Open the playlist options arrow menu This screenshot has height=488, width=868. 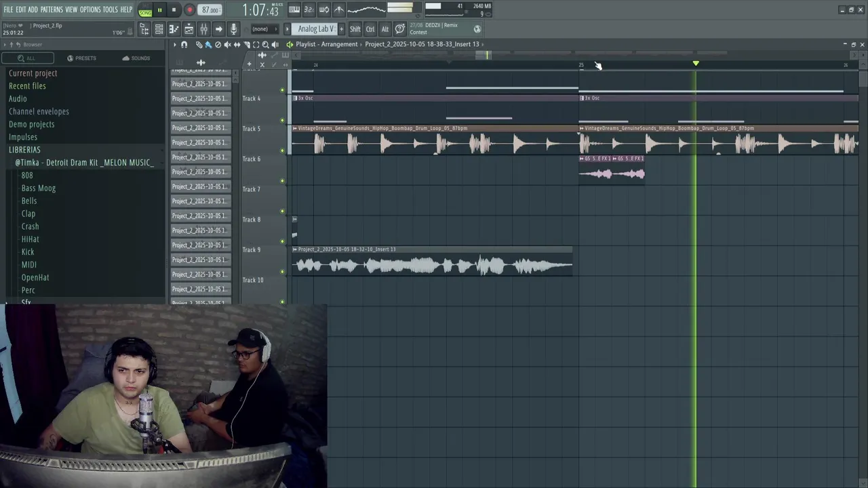[x=174, y=45]
